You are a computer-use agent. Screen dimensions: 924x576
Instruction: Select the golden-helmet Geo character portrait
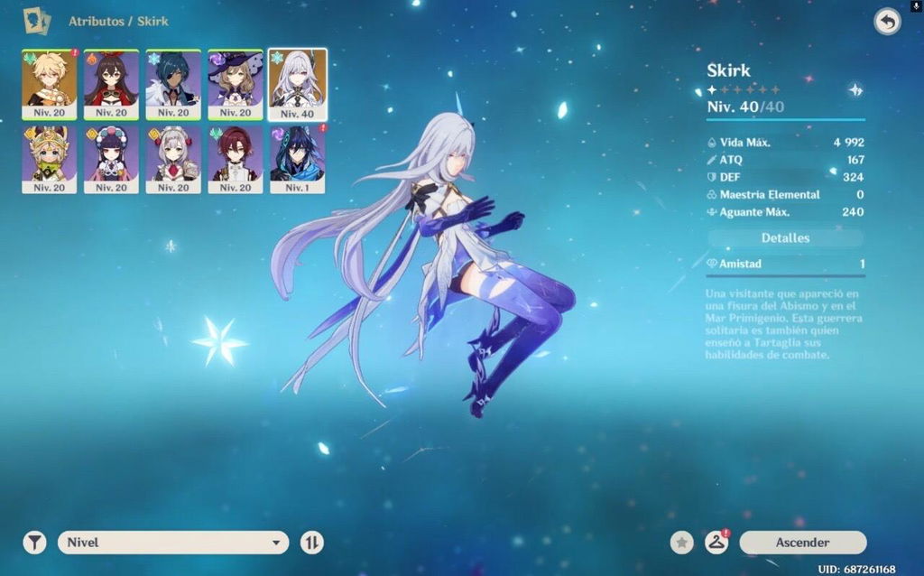pos(50,160)
